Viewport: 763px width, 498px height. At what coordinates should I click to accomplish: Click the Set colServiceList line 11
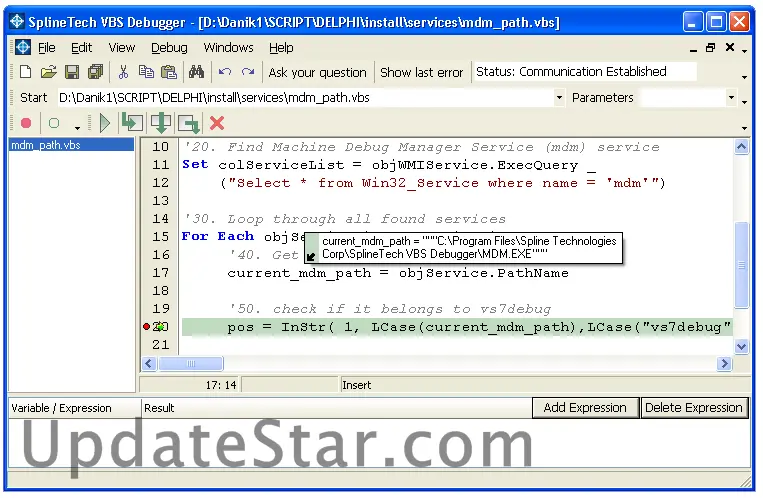tap(388, 165)
